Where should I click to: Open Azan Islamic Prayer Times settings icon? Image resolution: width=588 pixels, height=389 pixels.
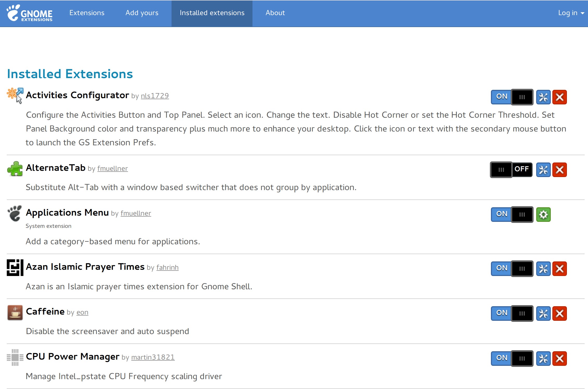pos(543,269)
